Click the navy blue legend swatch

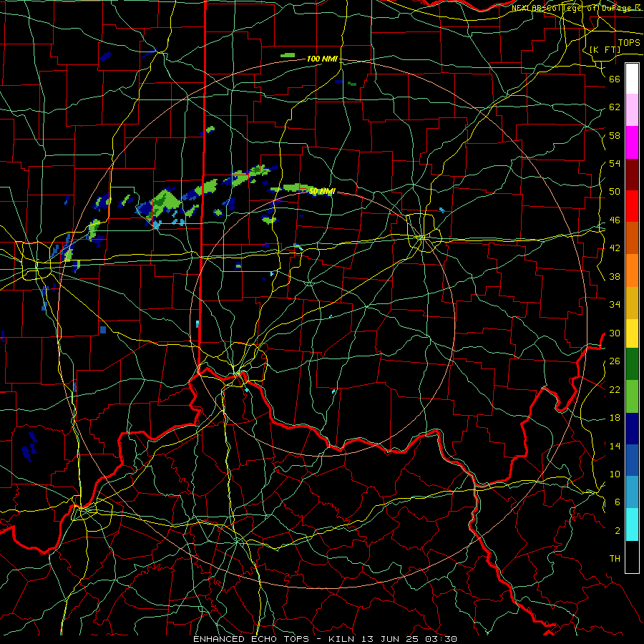(x=632, y=429)
